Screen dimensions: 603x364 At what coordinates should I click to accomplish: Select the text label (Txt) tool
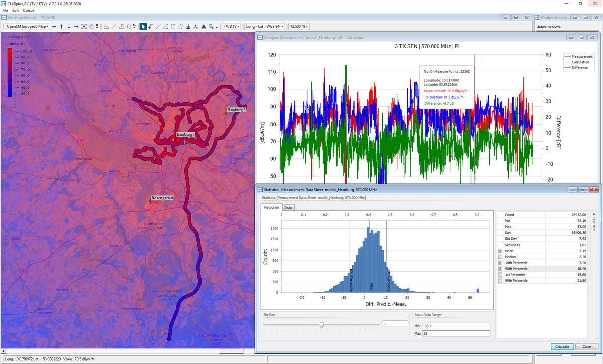(x=106, y=26)
